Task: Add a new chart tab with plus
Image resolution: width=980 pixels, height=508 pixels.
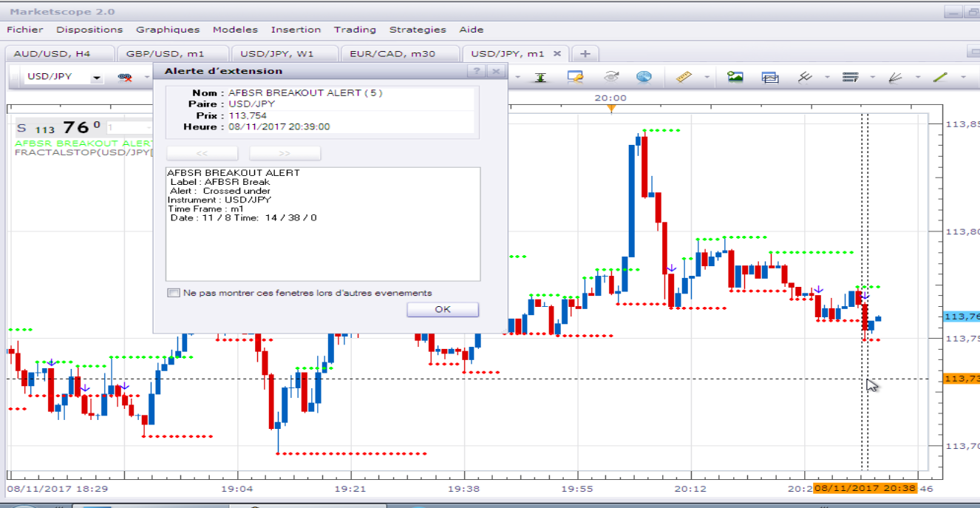Action: 585,53
